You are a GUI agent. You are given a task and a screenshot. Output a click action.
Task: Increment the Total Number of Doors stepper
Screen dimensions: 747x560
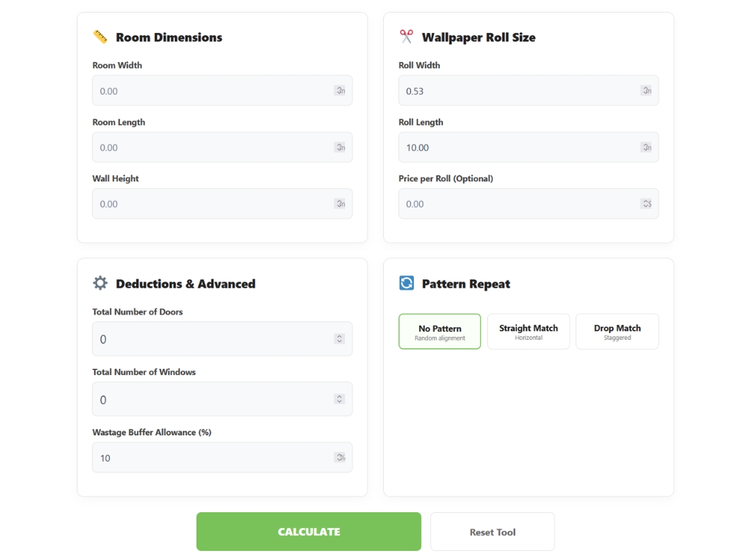click(x=341, y=335)
